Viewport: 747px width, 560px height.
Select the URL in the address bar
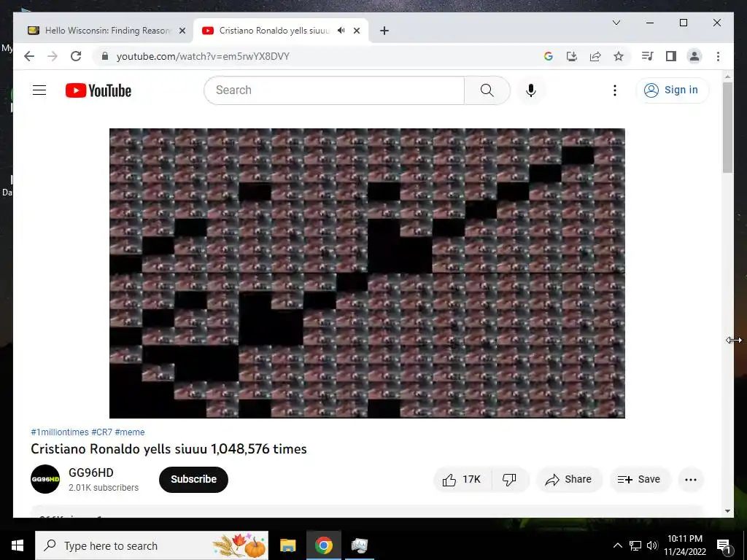coord(203,56)
